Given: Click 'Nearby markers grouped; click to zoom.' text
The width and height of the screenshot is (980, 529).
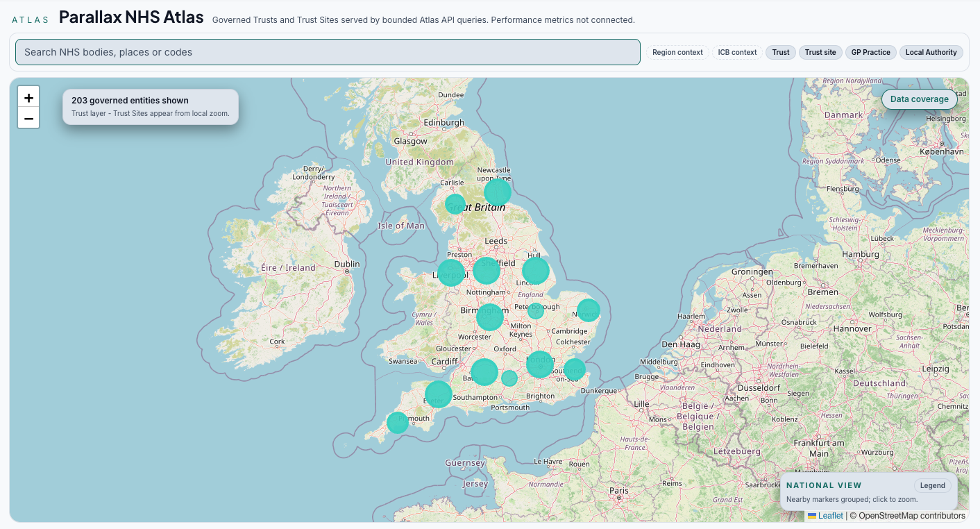Looking at the screenshot, I should click(852, 499).
